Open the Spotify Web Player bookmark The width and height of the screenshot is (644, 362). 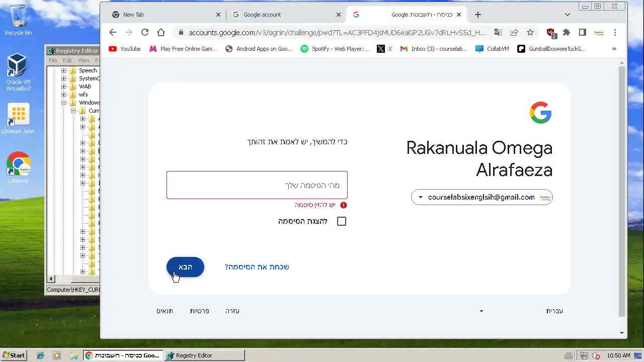click(x=335, y=49)
